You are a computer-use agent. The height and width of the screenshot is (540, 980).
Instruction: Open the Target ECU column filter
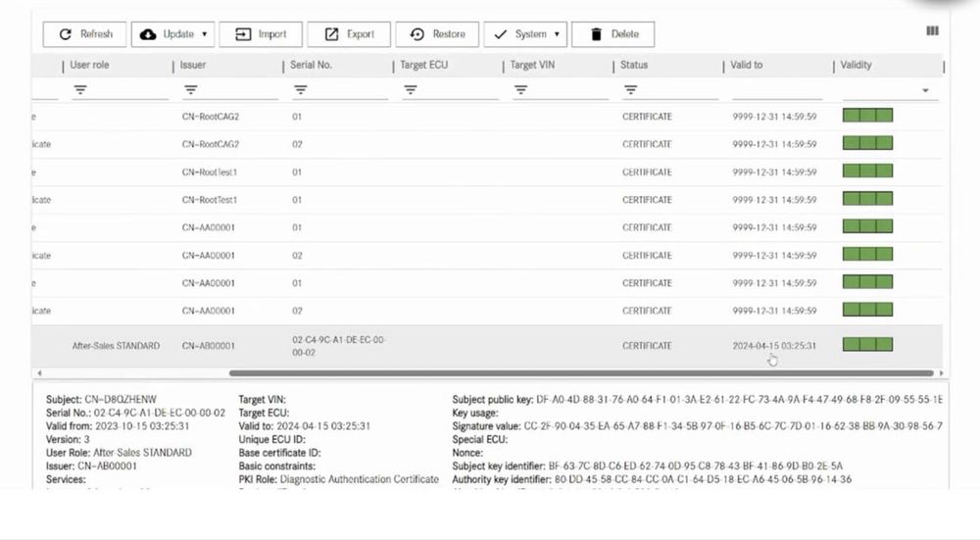(x=411, y=90)
